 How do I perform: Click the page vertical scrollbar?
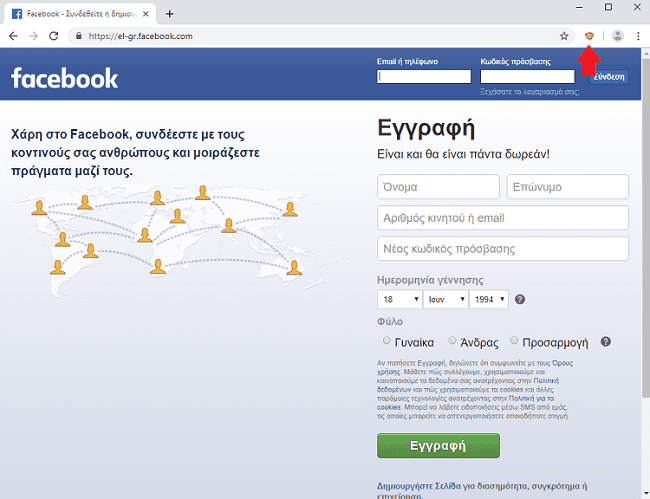click(646, 228)
